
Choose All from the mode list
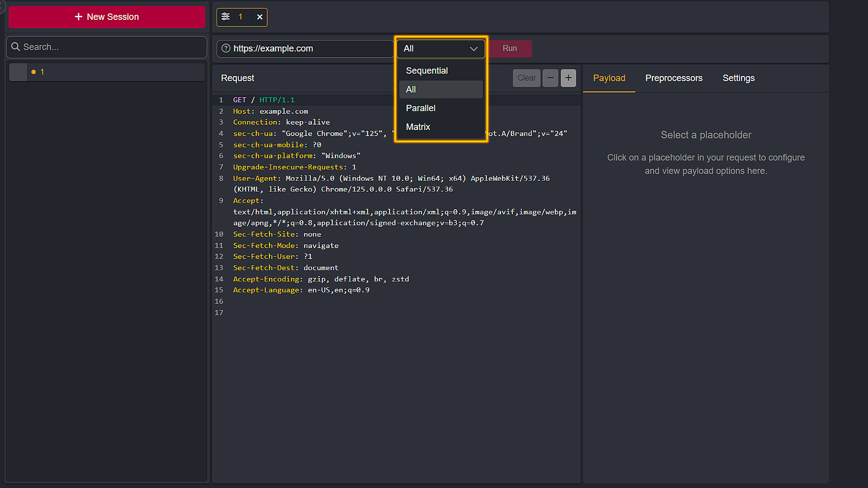pyautogui.click(x=441, y=89)
